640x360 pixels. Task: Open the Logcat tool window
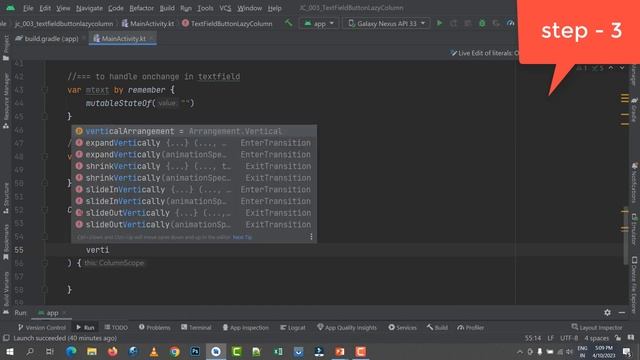[x=293, y=327]
